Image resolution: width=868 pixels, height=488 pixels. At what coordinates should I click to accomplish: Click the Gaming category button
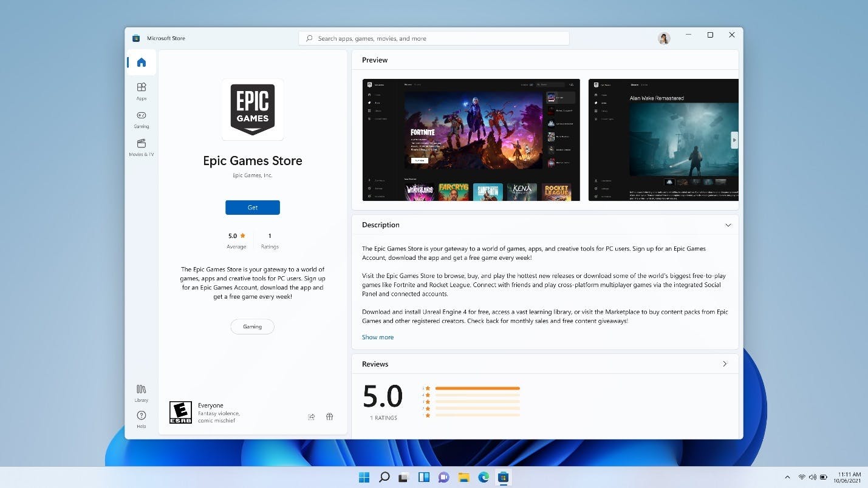[252, 327]
